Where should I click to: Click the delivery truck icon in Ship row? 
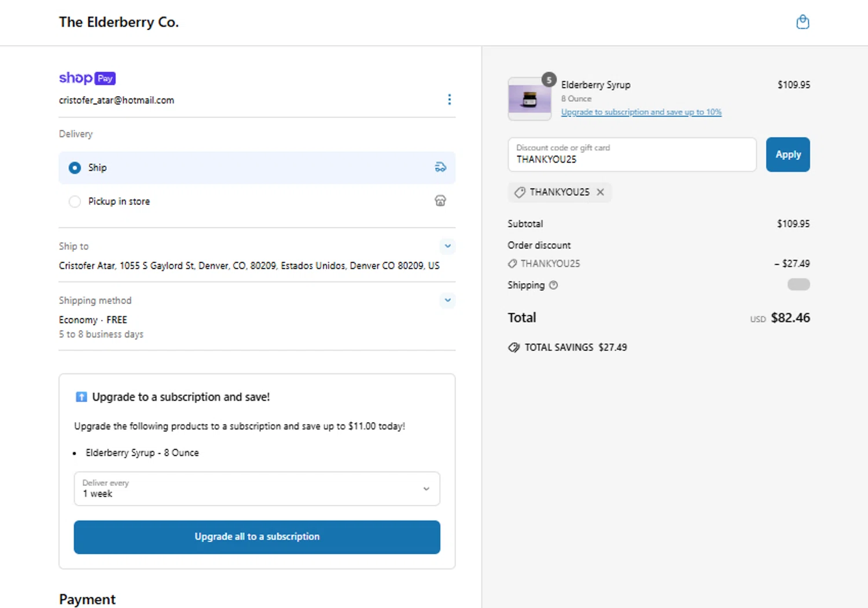pyautogui.click(x=440, y=167)
